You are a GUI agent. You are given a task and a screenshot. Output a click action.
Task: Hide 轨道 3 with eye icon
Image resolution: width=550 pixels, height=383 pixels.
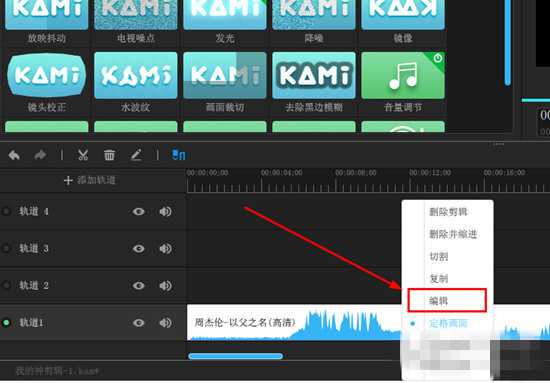pyautogui.click(x=139, y=249)
